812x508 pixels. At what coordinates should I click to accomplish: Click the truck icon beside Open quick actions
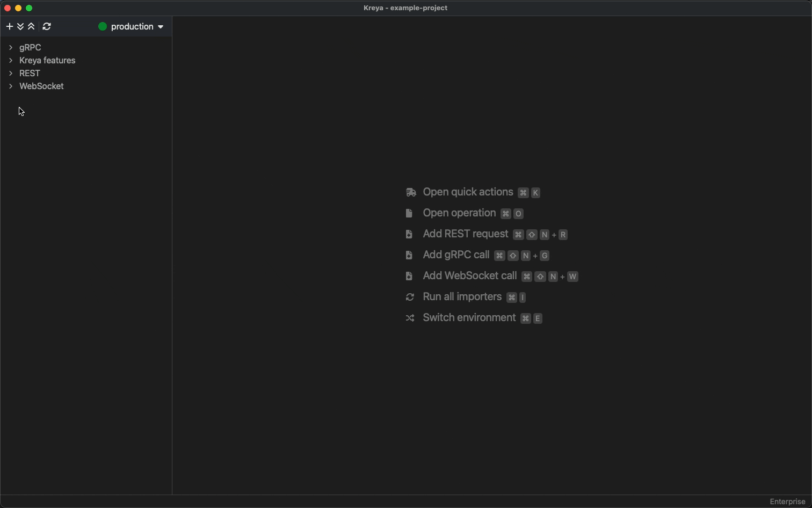[x=411, y=192]
